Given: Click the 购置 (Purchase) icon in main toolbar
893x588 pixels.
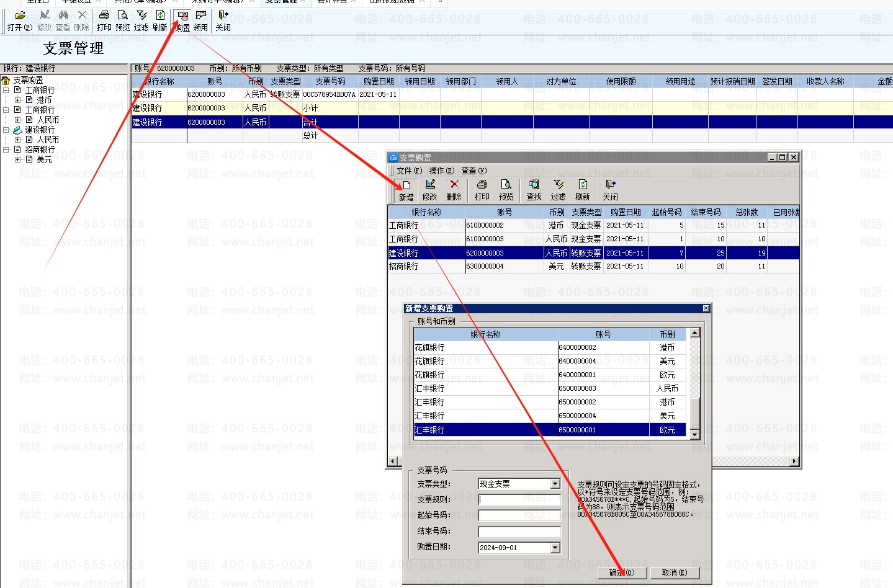Looking at the screenshot, I should [182, 20].
